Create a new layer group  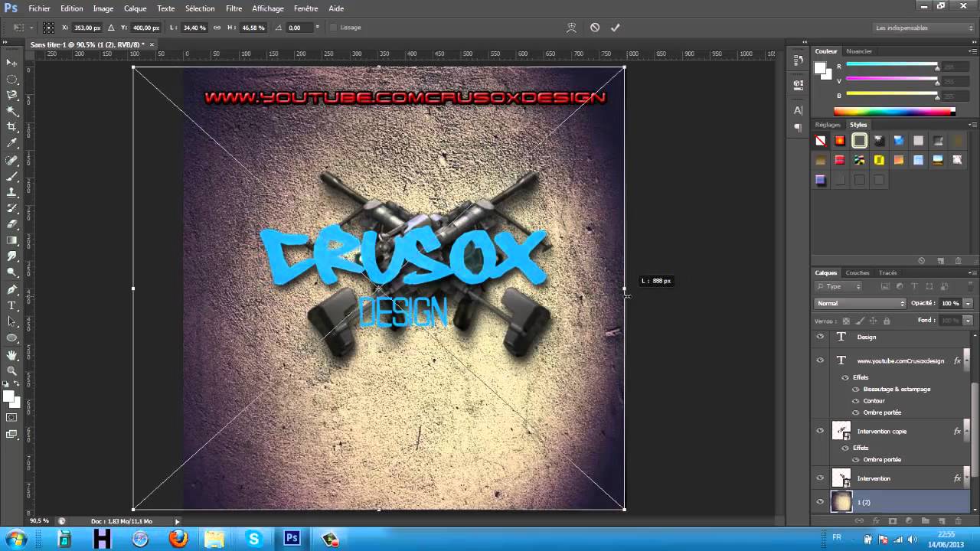tap(925, 521)
